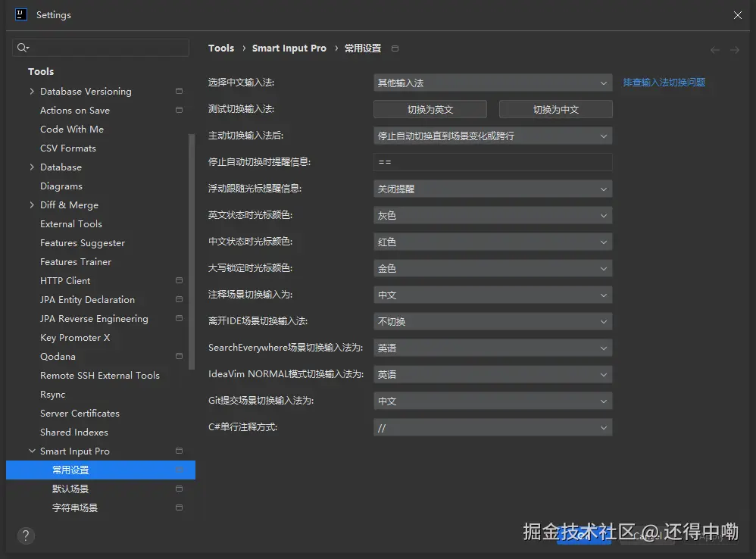Click the == reminder text input field
The width and height of the screenshot is (756, 559).
tap(492, 162)
